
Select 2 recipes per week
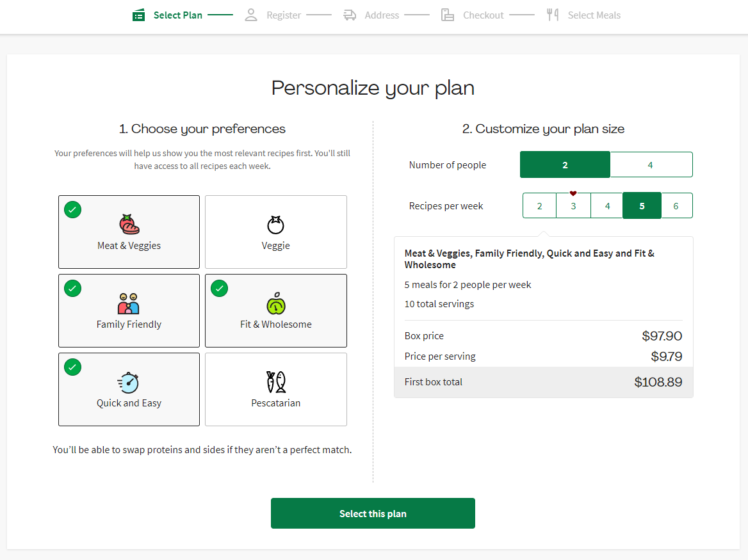539,206
